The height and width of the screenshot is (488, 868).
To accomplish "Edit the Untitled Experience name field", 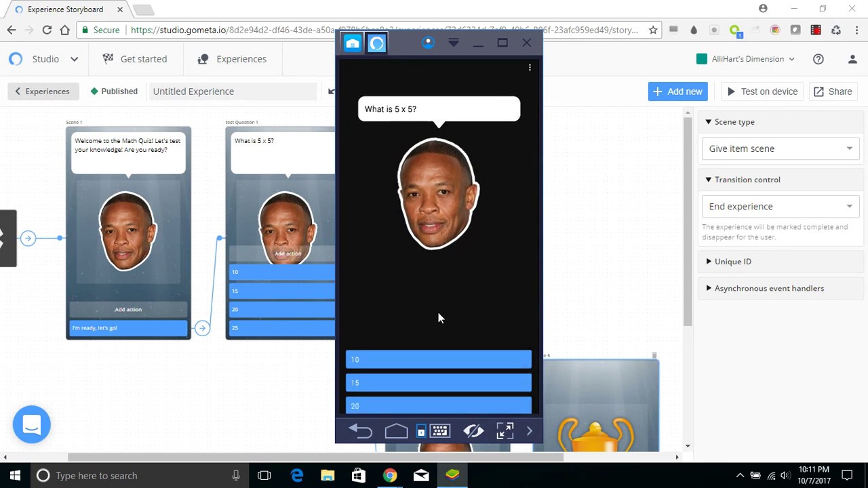I will click(233, 91).
